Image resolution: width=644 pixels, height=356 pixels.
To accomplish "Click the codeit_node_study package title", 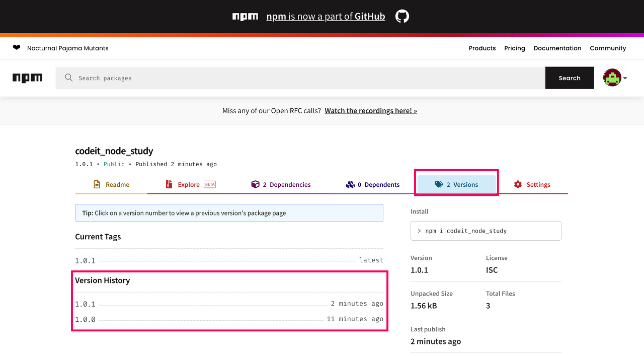I will [114, 151].
